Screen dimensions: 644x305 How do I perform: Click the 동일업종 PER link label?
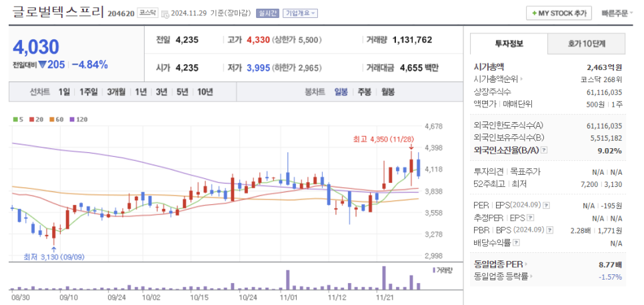coord(498,264)
